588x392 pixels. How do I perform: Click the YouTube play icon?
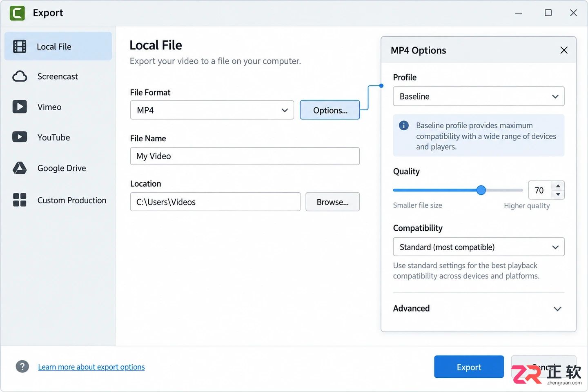20,137
